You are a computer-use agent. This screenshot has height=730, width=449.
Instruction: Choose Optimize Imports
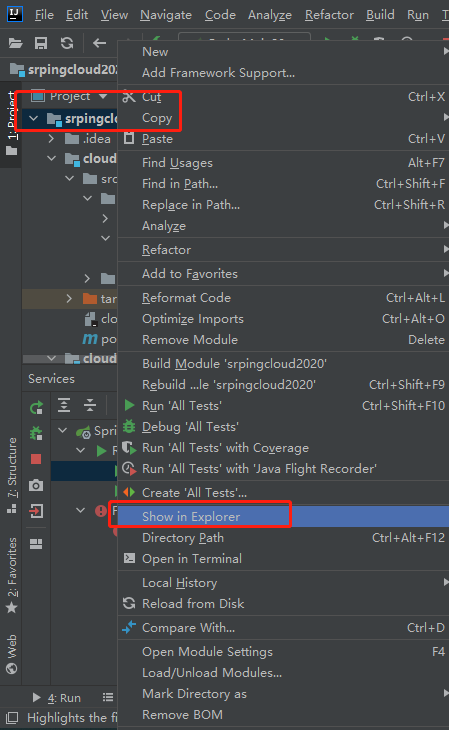pos(283,319)
